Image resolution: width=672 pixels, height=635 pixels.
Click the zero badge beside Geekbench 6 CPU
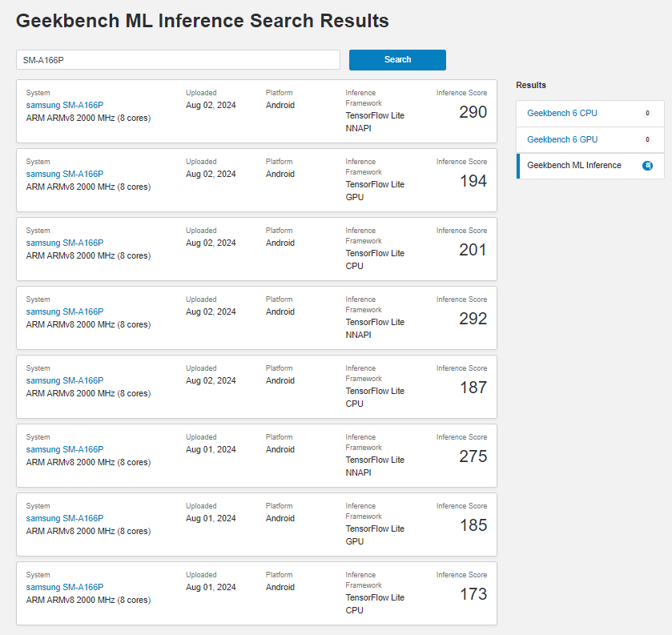point(647,114)
